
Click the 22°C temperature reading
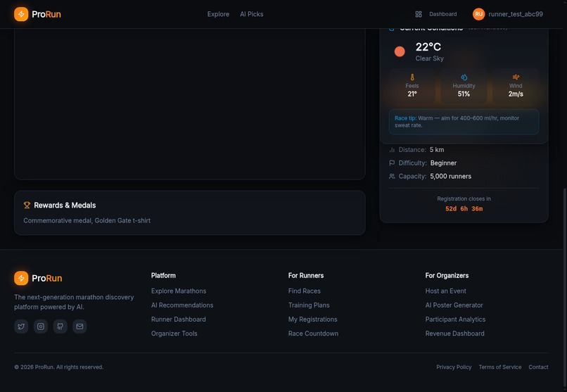pos(428,47)
